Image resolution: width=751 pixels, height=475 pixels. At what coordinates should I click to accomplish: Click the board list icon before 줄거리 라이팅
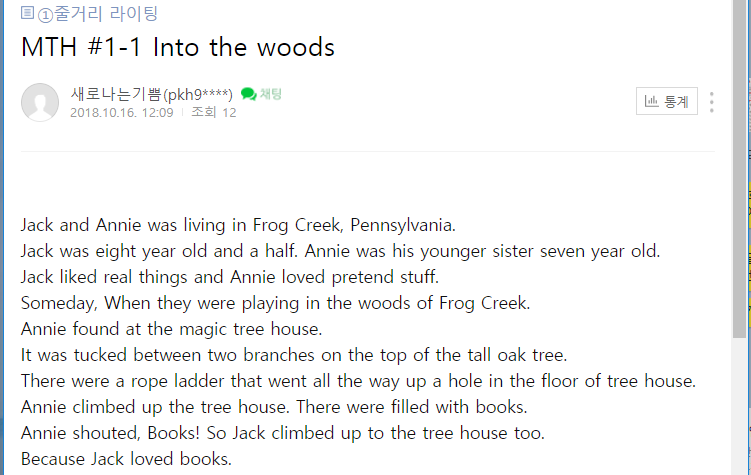pyautogui.click(x=27, y=12)
